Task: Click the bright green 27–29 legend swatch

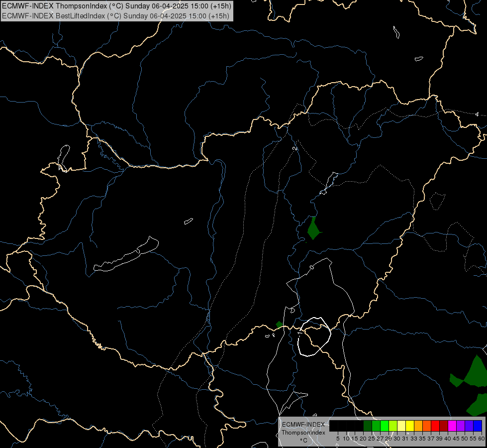Action: click(x=385, y=426)
